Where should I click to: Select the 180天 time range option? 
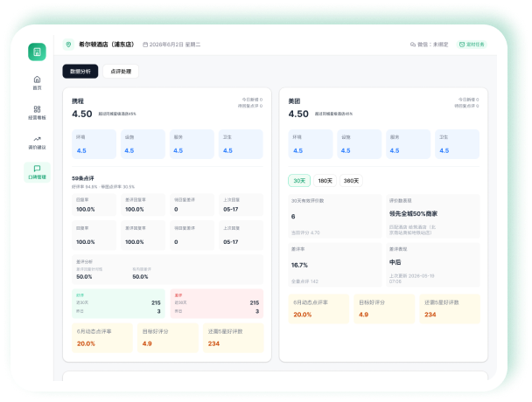(x=325, y=181)
